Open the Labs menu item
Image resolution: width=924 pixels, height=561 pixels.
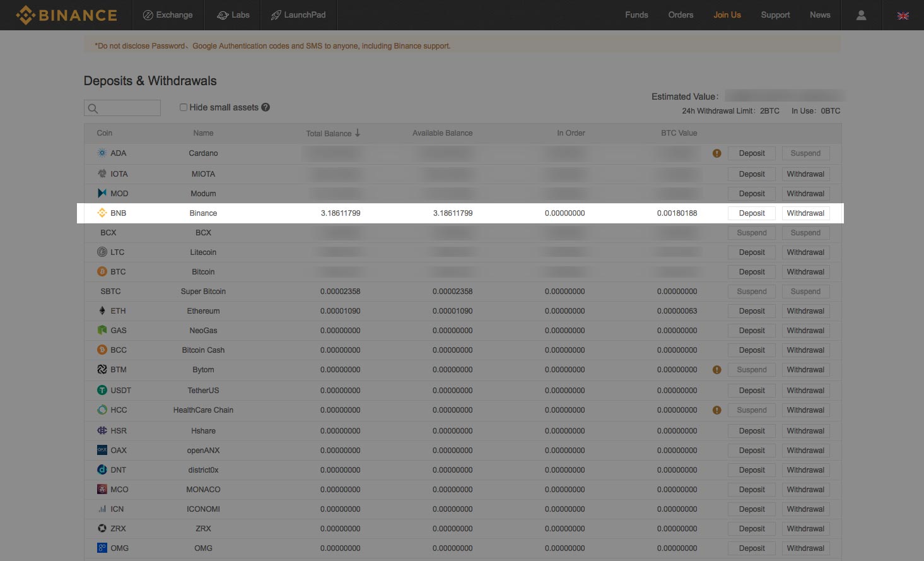(x=233, y=15)
